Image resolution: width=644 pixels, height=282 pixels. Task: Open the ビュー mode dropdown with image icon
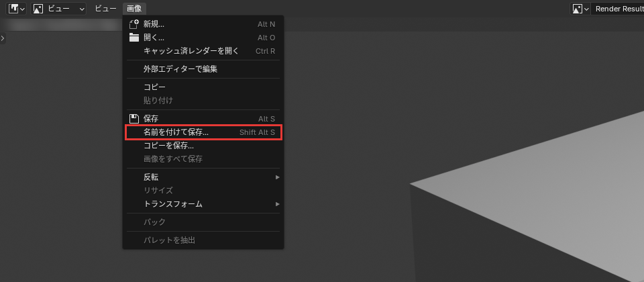(58, 9)
